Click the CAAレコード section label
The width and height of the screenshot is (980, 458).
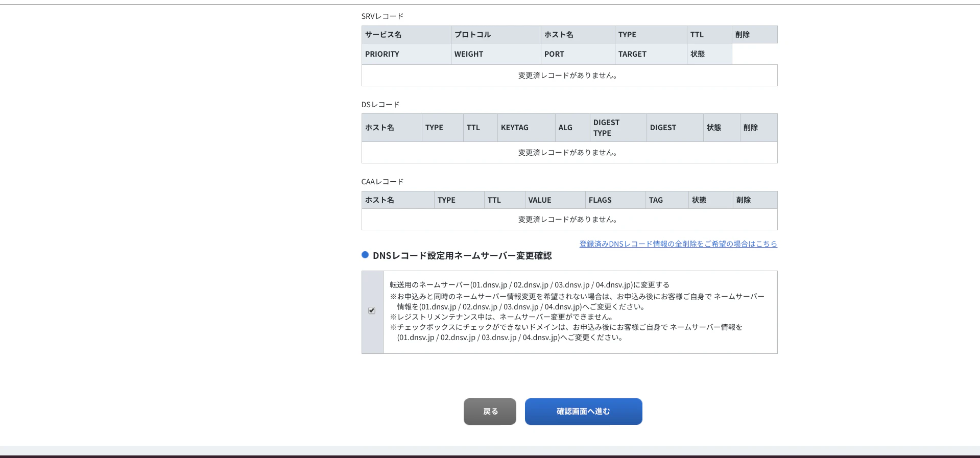click(383, 182)
